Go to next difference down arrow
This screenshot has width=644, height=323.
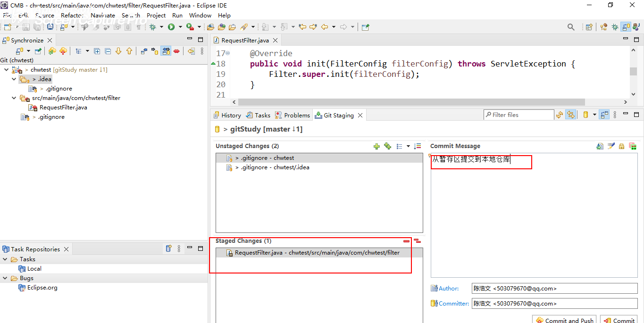click(118, 51)
